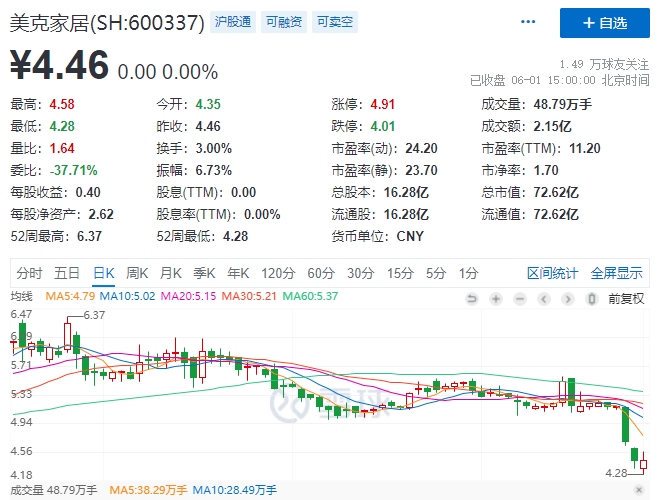Select the 周K chart tab

click(137, 273)
